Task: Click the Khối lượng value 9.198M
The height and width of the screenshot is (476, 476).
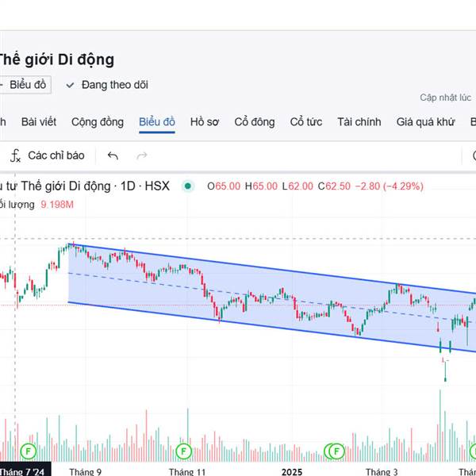Action: click(57, 205)
